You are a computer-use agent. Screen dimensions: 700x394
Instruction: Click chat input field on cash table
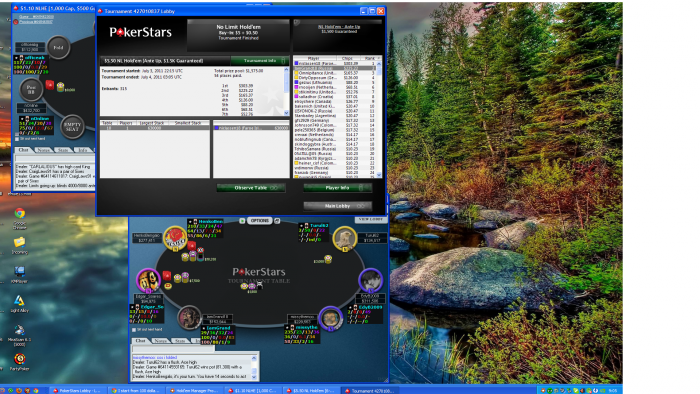pos(54,158)
